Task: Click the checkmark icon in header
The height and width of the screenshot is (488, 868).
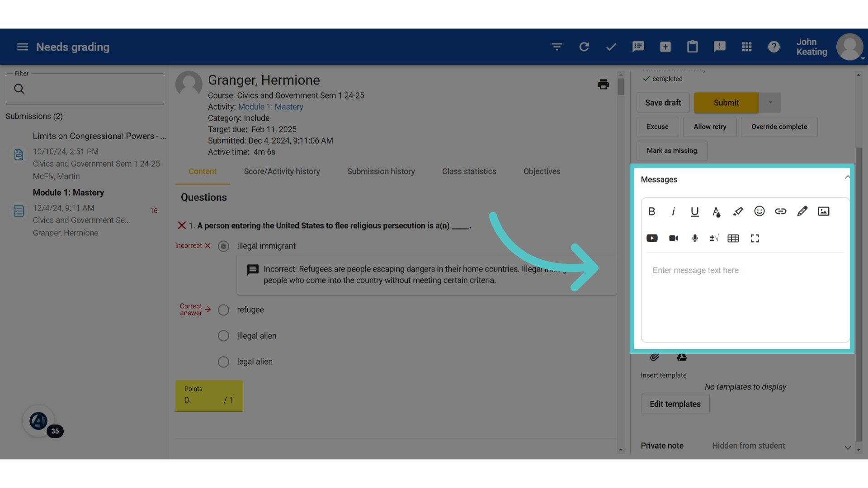Action: [611, 47]
